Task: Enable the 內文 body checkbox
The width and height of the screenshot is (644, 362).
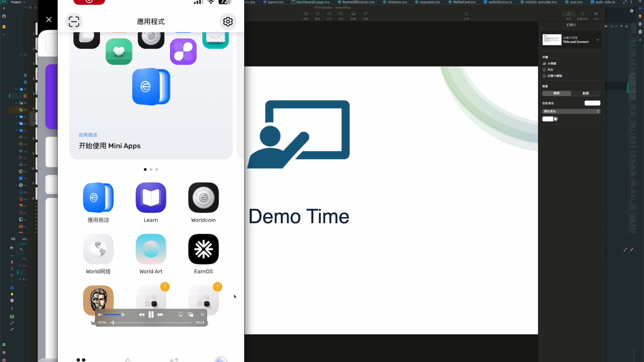Action: click(544, 70)
